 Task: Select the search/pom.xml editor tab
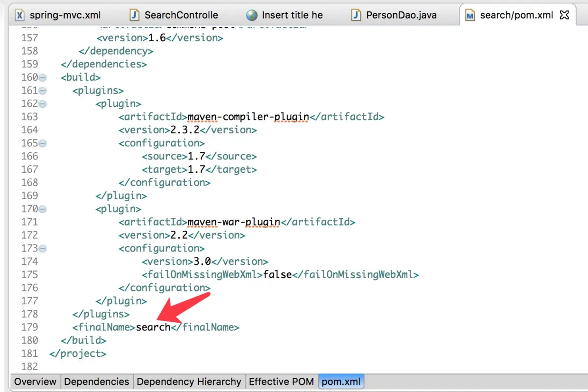click(x=516, y=15)
